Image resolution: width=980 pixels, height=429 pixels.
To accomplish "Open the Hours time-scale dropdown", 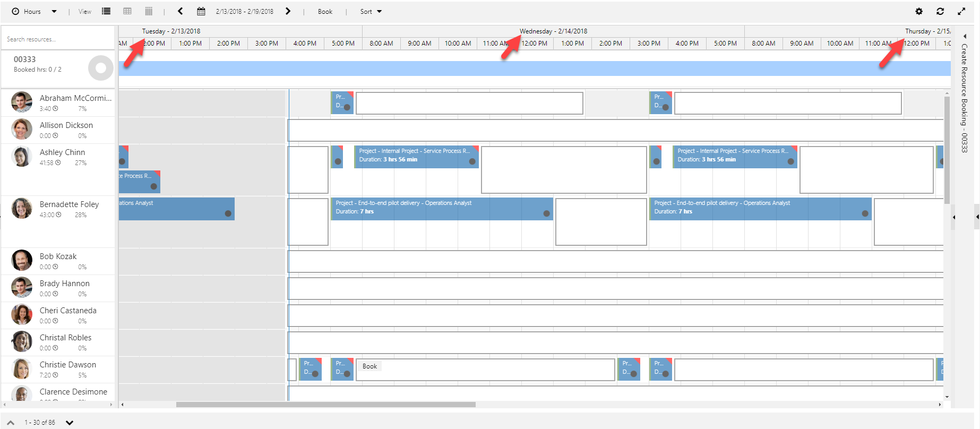I will 35,11.
